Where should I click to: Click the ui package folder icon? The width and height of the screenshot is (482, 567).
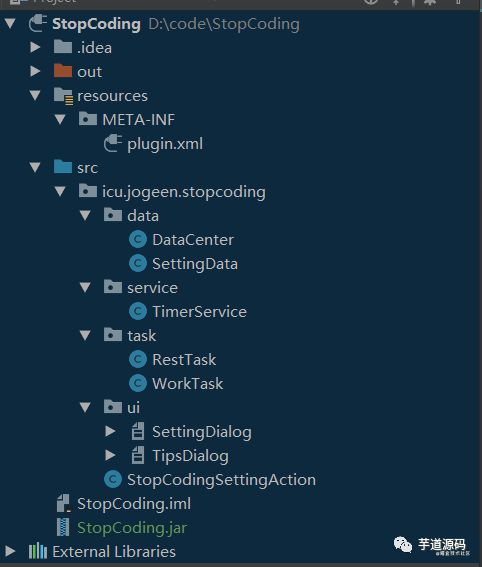113,407
